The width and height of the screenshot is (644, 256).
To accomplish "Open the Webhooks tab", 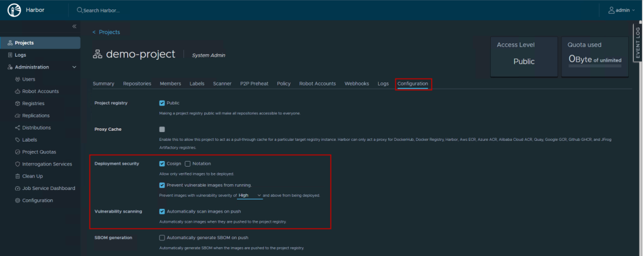I will tap(356, 84).
